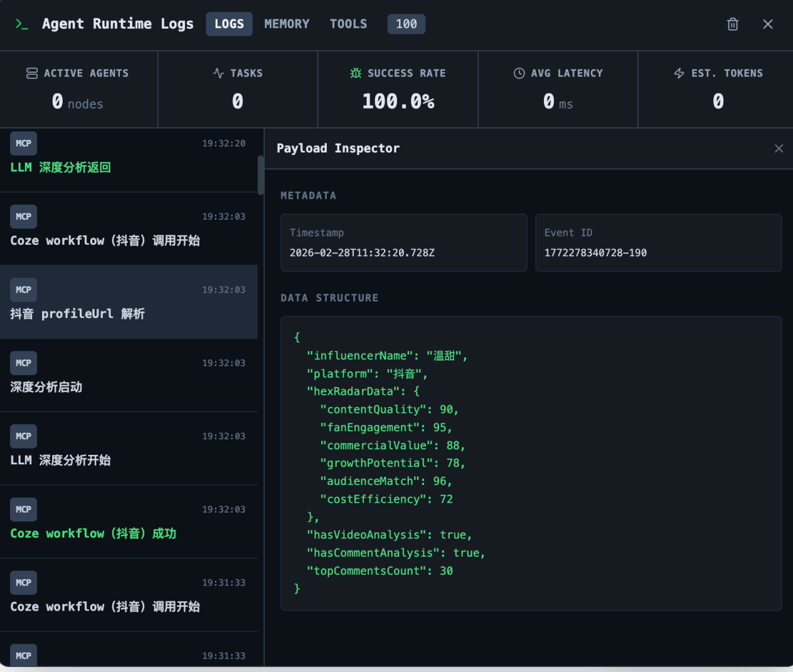Image resolution: width=793 pixels, height=672 pixels.
Task: Close the Payload Inspector panel
Action: click(x=779, y=149)
